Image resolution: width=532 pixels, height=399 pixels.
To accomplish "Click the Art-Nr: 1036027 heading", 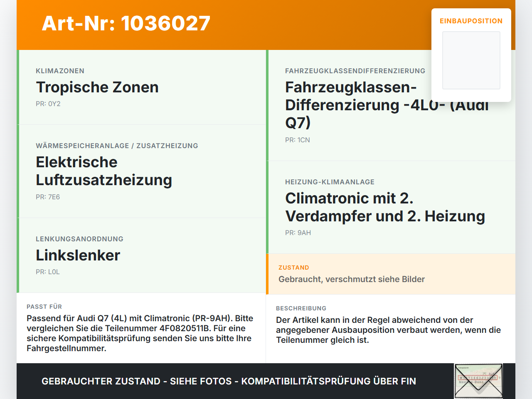I will (x=126, y=23).
